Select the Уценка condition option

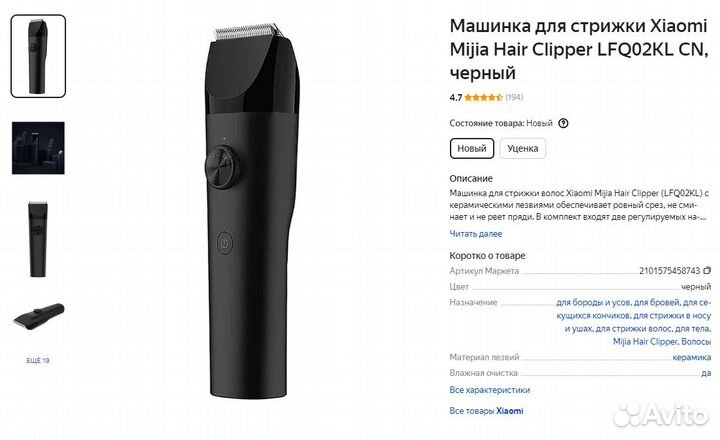[x=523, y=148]
